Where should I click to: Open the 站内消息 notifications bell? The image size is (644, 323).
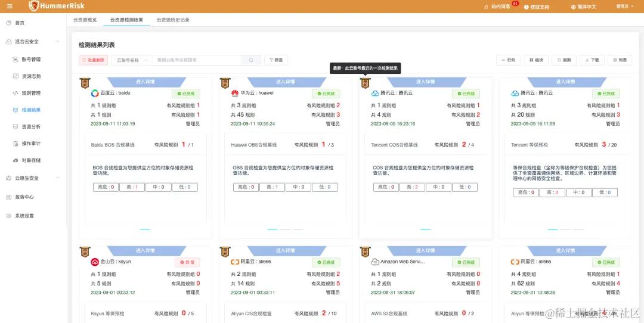tap(497, 7)
